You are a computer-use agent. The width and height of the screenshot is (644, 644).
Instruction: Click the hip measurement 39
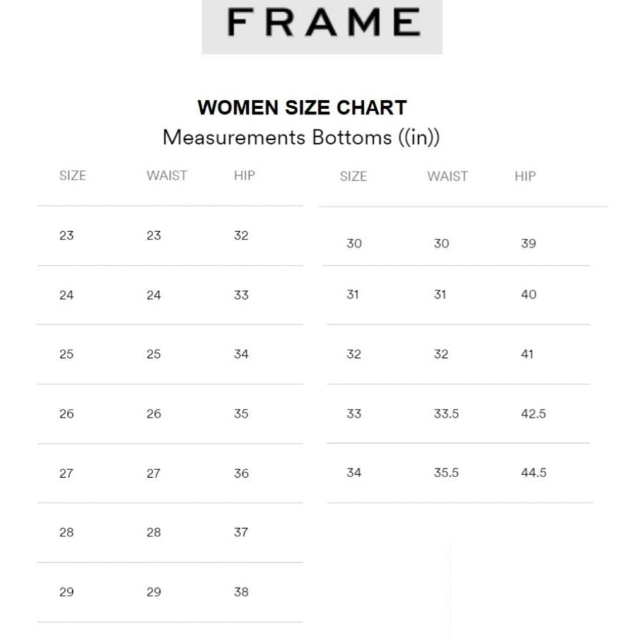tap(528, 243)
